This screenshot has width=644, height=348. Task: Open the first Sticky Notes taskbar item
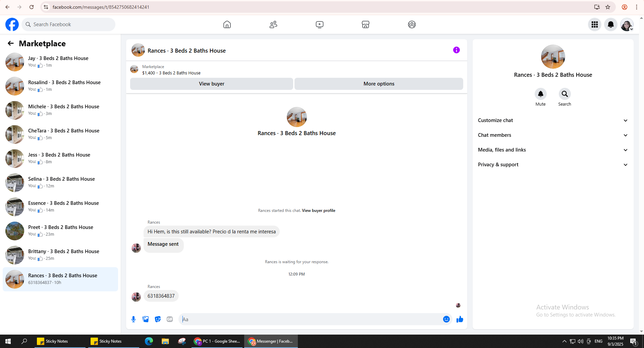(60, 341)
